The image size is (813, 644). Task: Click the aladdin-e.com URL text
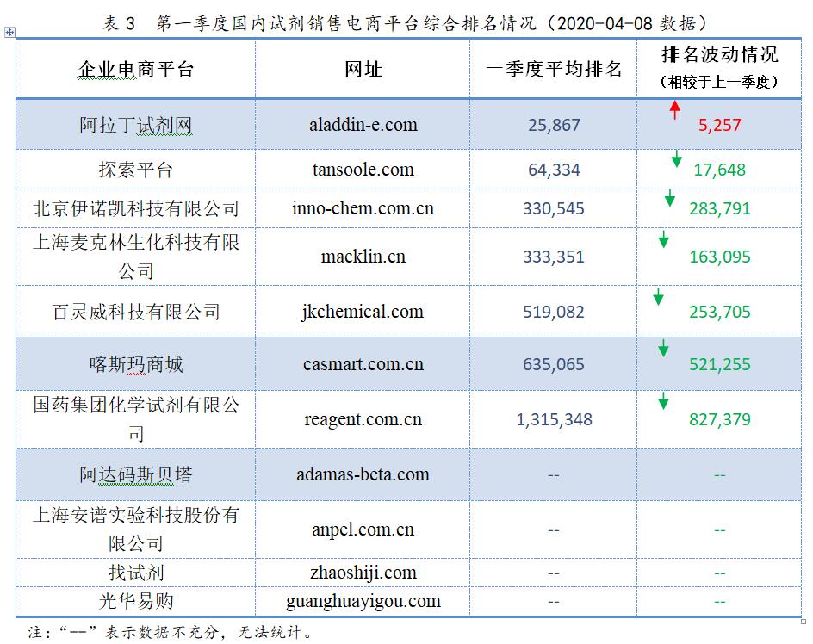363,125
